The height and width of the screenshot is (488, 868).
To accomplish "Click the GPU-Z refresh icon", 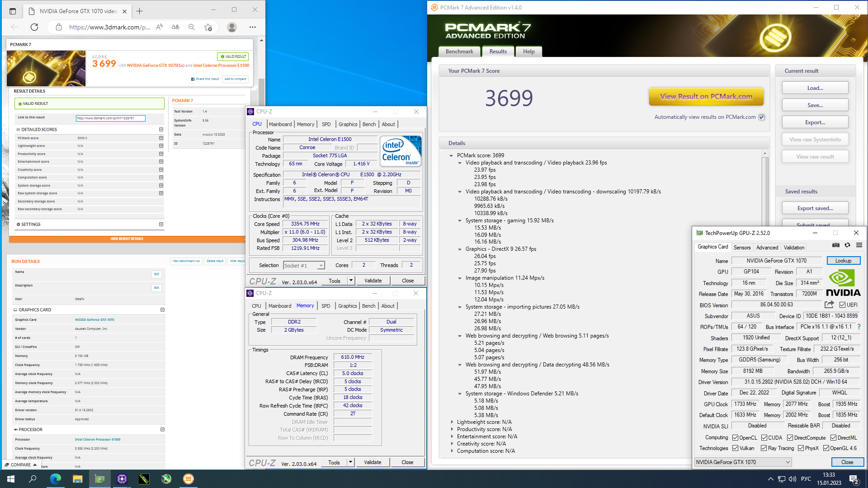I will point(848,245).
